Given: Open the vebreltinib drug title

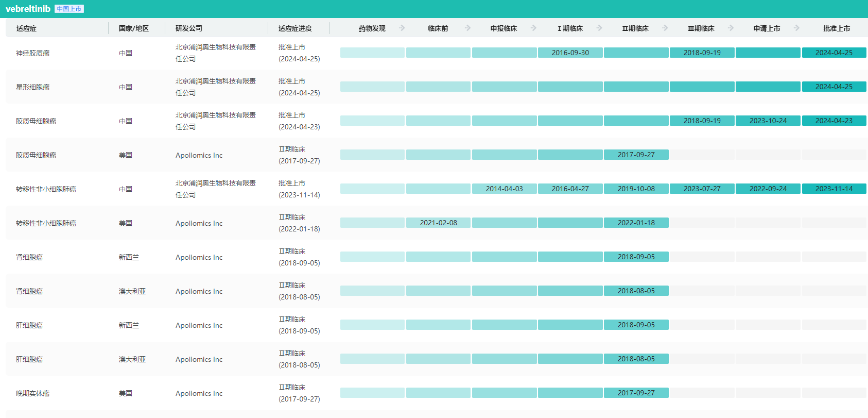Looking at the screenshot, I should click(x=28, y=9).
